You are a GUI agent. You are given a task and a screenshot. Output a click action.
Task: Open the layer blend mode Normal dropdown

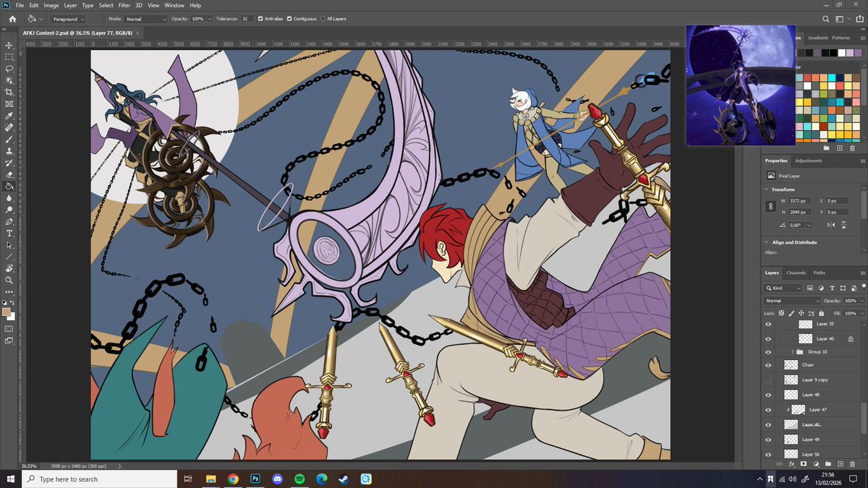792,301
